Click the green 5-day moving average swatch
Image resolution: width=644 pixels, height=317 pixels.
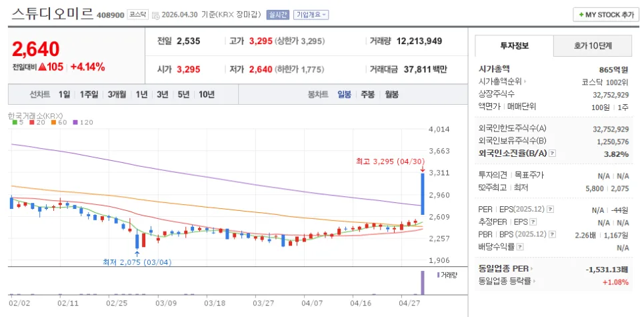pos(15,122)
